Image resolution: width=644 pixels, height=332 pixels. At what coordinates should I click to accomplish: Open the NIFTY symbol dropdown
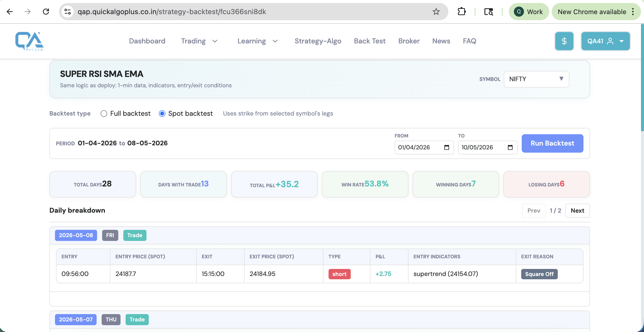536,79
